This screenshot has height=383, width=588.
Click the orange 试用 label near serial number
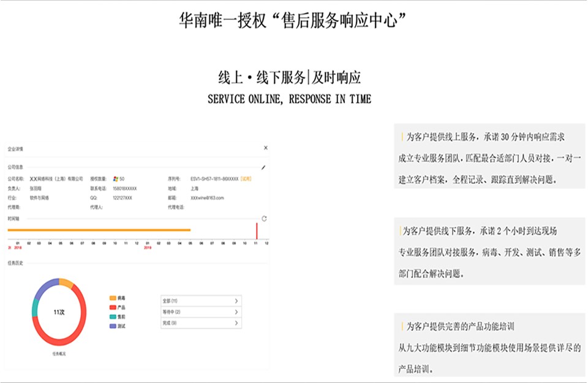pyautogui.click(x=246, y=178)
